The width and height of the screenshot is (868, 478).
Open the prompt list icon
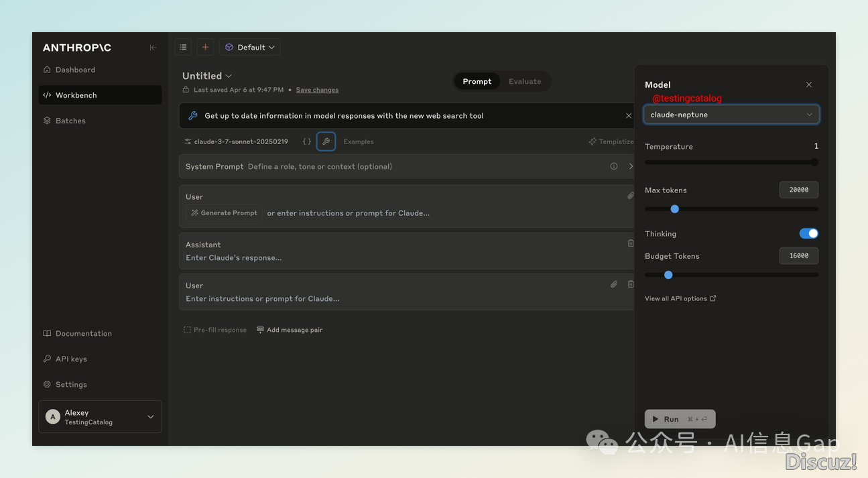coord(183,47)
